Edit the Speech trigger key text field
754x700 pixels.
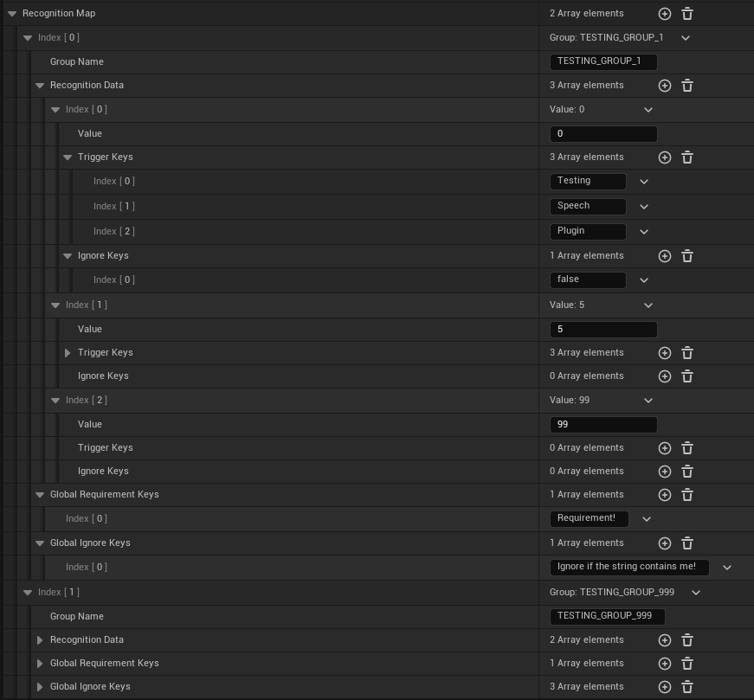pyautogui.click(x=588, y=206)
